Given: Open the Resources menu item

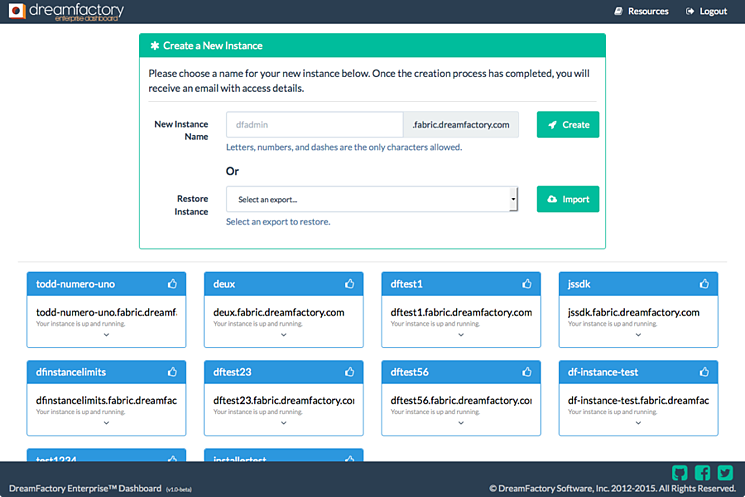Looking at the screenshot, I should 641,11.
